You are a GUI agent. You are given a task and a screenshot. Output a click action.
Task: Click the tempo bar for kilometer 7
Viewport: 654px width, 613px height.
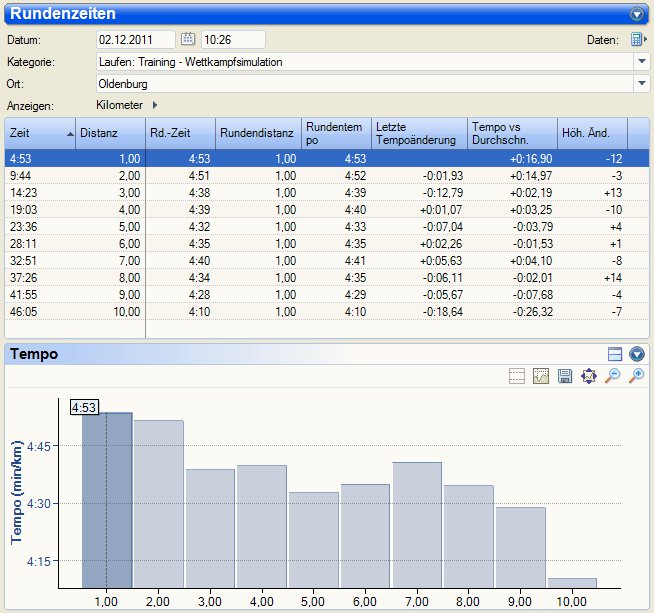tap(417, 524)
